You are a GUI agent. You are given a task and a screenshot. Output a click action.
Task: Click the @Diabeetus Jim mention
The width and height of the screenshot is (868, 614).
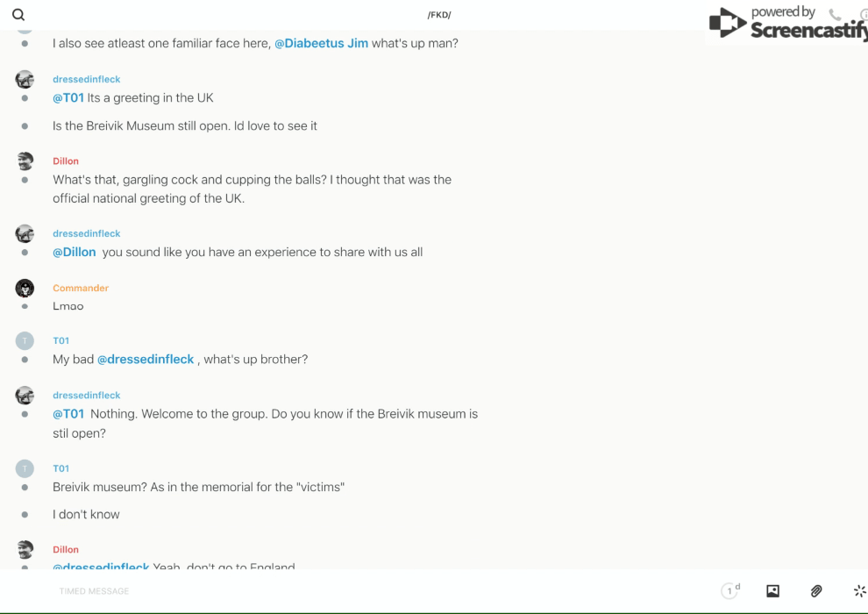321,43
